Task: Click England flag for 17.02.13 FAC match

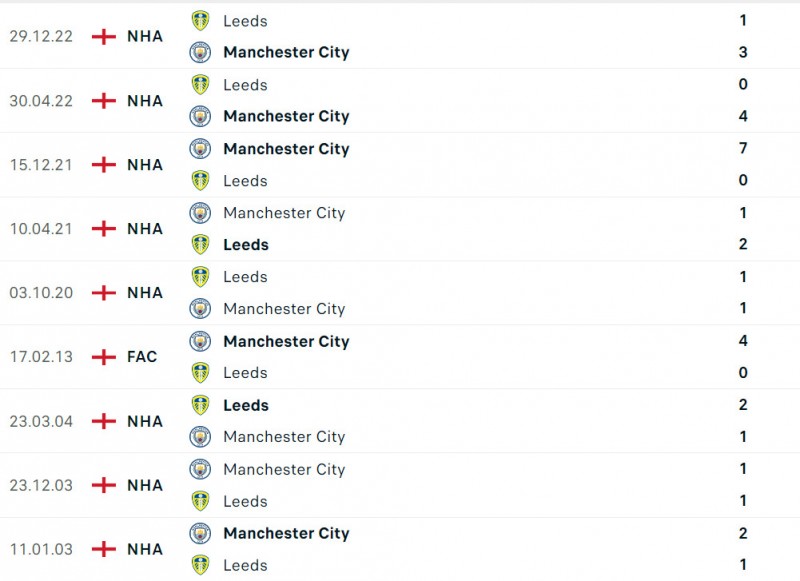Action: [104, 356]
